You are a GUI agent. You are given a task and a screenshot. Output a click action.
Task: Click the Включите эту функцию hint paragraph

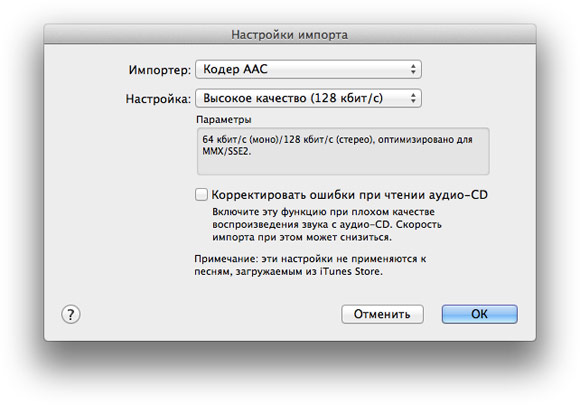pos(327,225)
